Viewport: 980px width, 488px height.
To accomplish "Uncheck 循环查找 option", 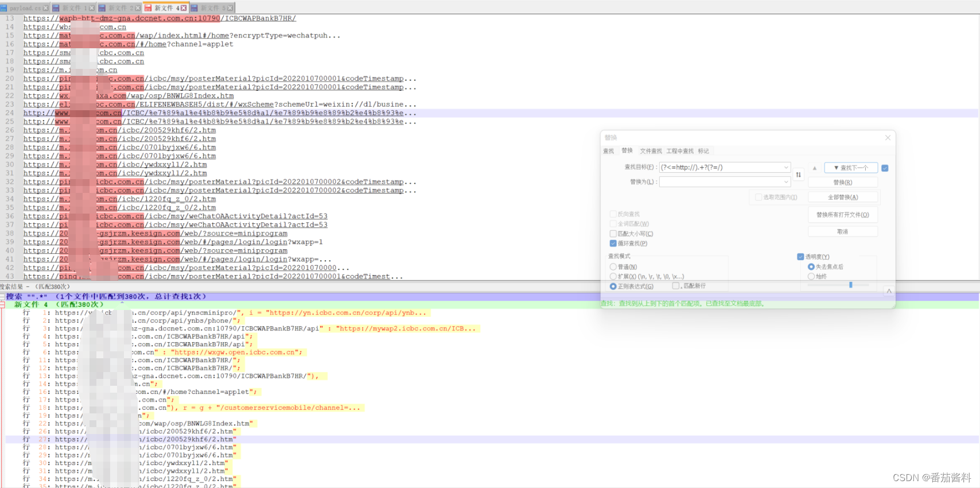I will 613,243.
